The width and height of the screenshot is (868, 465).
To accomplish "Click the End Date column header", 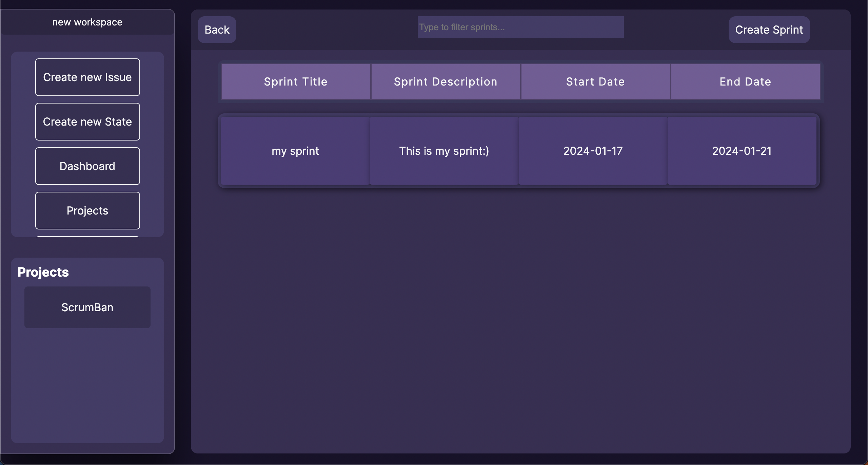I will [745, 82].
